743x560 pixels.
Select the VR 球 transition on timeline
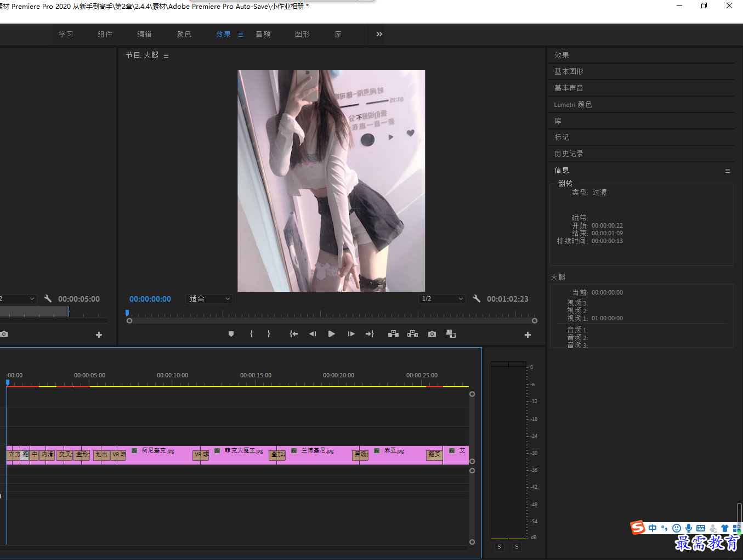pyautogui.click(x=201, y=455)
